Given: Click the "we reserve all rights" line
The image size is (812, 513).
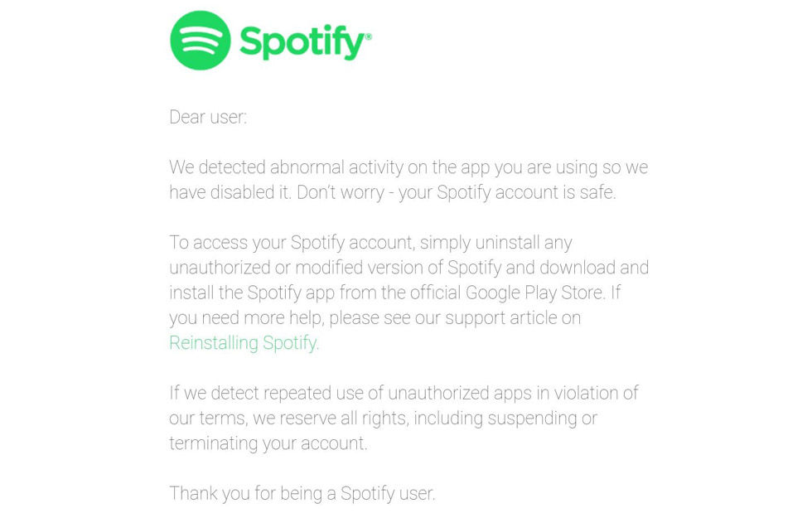Looking at the screenshot, I should (x=383, y=419).
